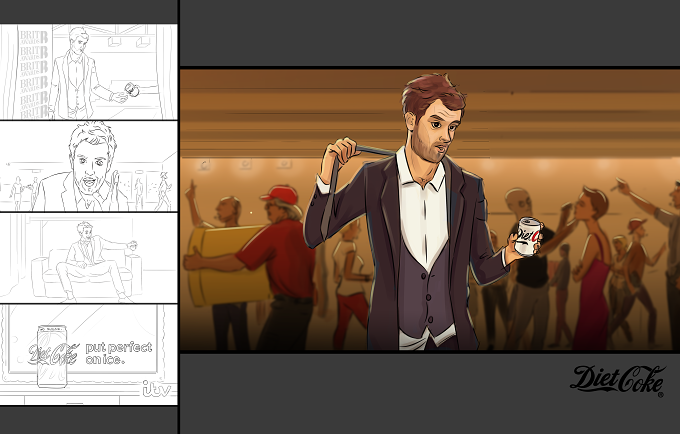The height and width of the screenshot is (434, 680).
Task: Open the main colored illustration of man holding can
Action: [430, 209]
